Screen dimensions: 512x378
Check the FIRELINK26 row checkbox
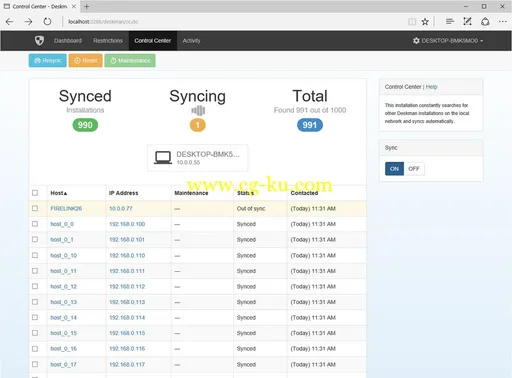(x=35, y=208)
